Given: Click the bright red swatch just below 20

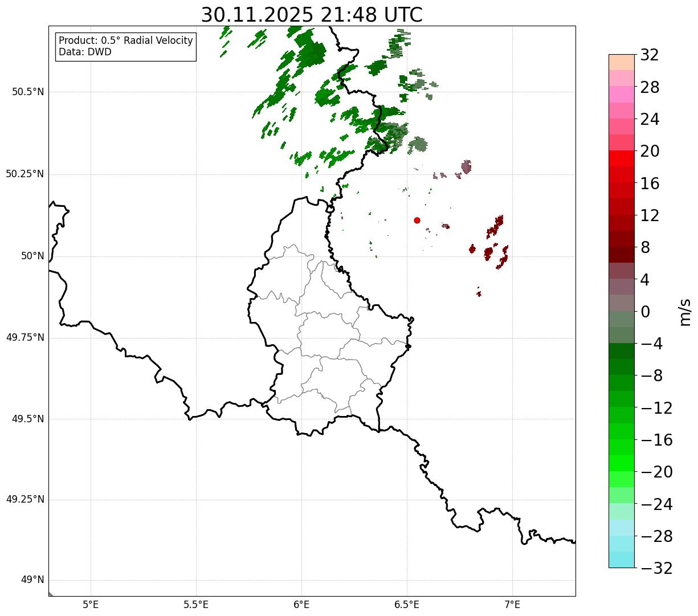Looking at the screenshot, I should tap(622, 158).
